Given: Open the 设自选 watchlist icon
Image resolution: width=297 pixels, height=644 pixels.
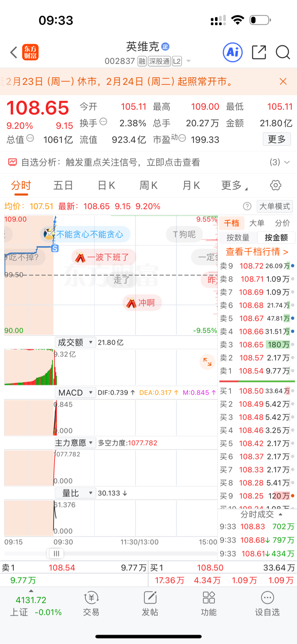Looking at the screenshot, I should 267,603.
